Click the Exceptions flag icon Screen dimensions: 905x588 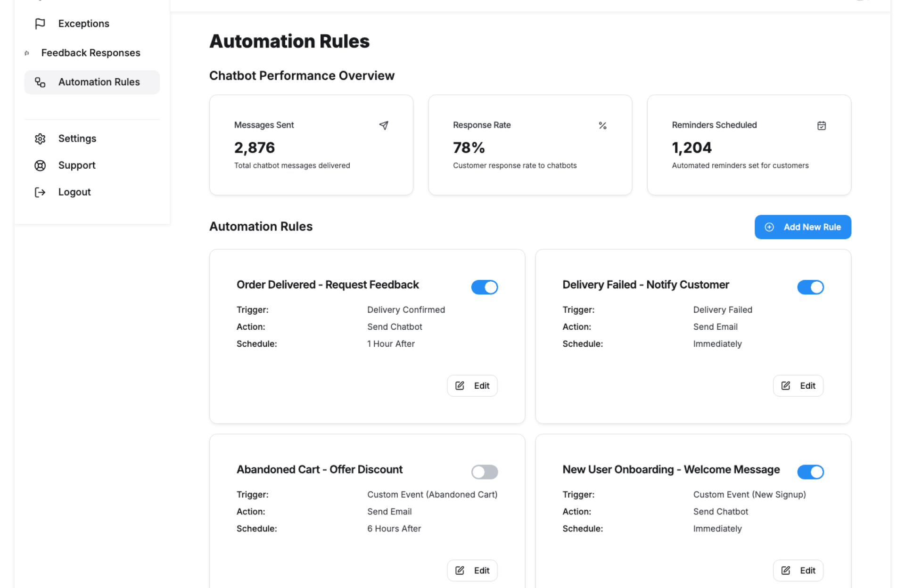pyautogui.click(x=40, y=24)
